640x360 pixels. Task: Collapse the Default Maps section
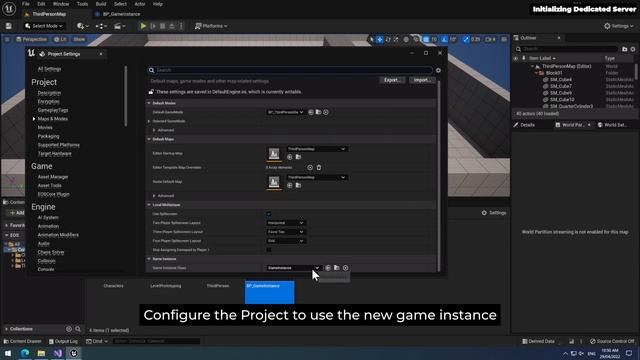point(149,139)
